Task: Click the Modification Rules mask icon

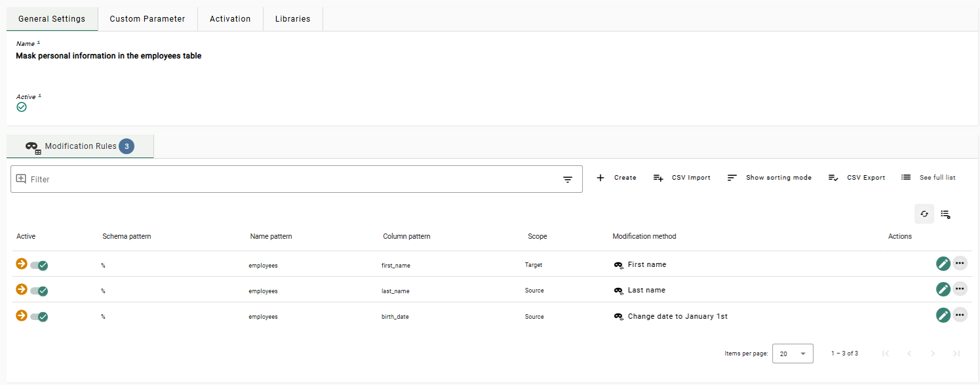Action: 32,146
